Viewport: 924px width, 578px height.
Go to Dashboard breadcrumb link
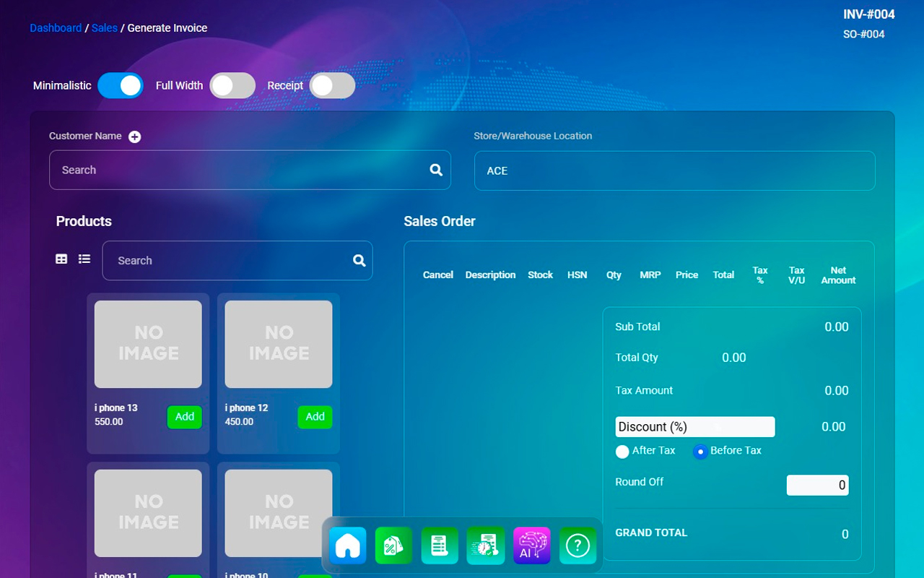(x=56, y=28)
